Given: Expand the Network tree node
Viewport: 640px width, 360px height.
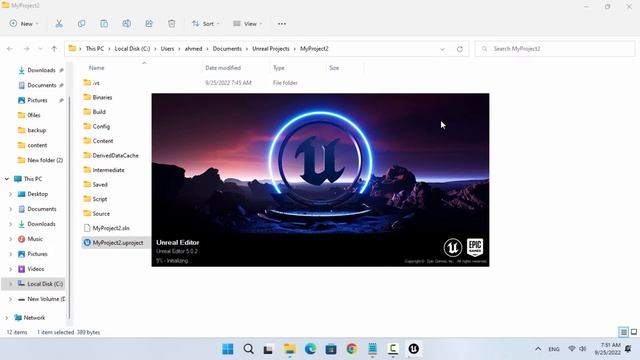Looking at the screenshot, I should pos(7,318).
